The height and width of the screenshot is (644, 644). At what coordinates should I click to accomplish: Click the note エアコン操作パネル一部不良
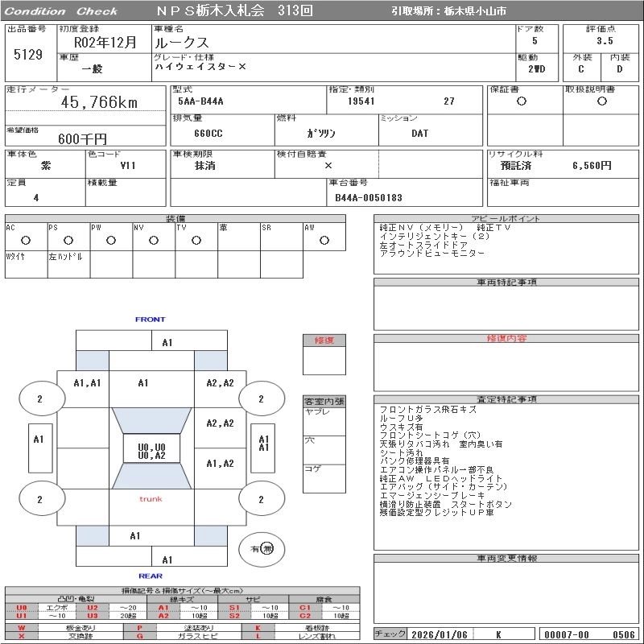click(436, 469)
